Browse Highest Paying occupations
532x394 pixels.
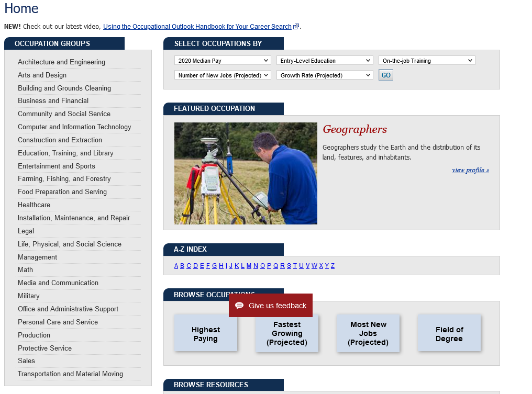coord(206,333)
